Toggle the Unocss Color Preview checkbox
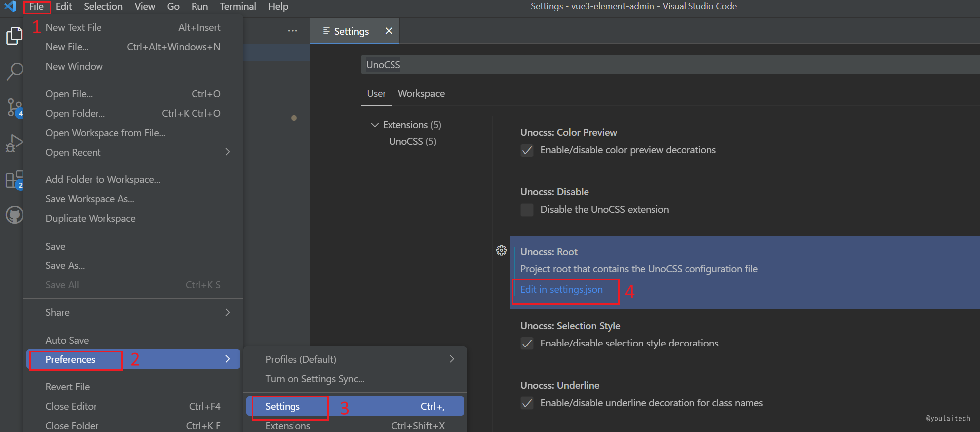 (x=527, y=150)
